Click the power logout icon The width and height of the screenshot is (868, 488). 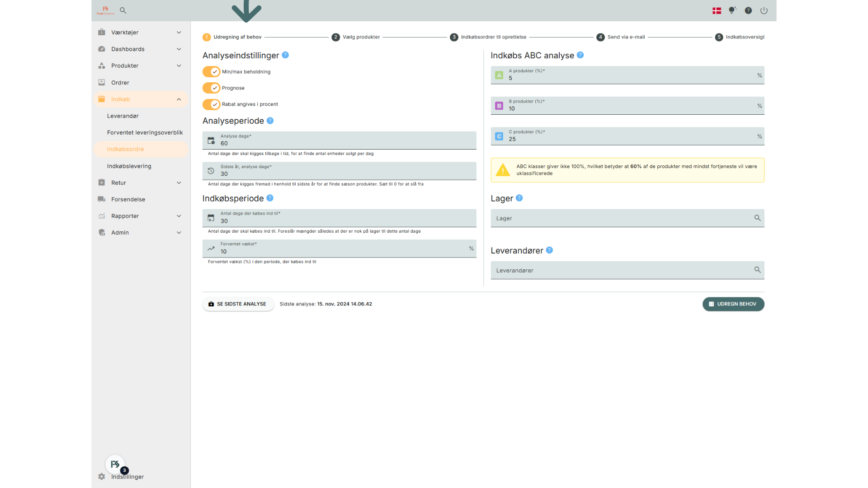[x=764, y=10]
